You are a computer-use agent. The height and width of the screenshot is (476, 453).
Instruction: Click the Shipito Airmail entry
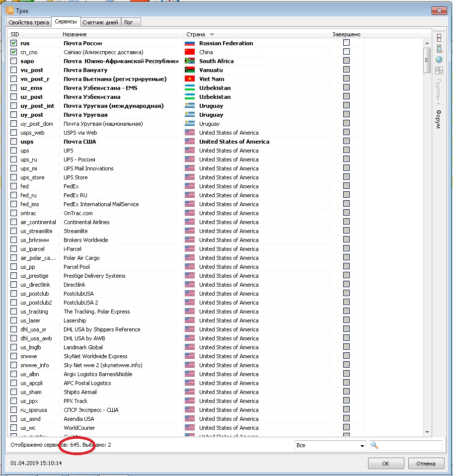tap(80, 392)
